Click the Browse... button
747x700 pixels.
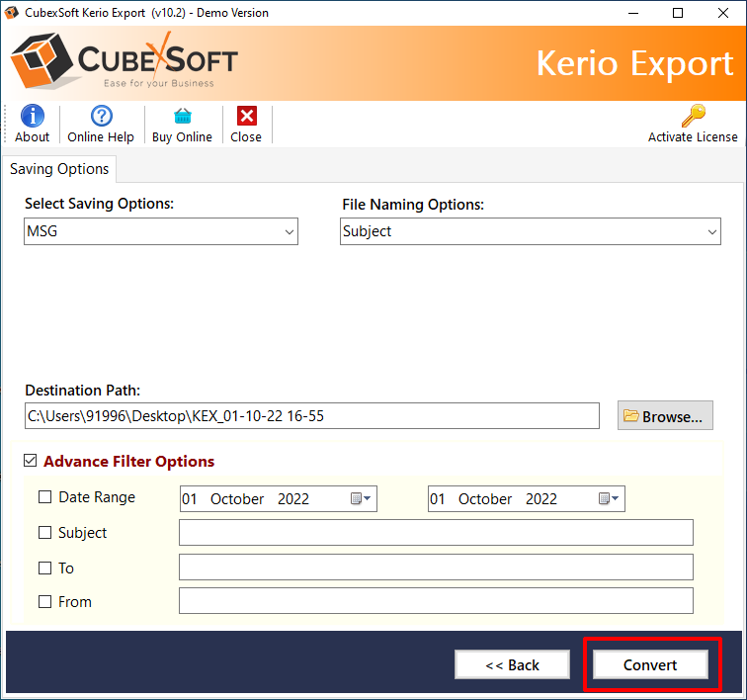[x=665, y=416]
